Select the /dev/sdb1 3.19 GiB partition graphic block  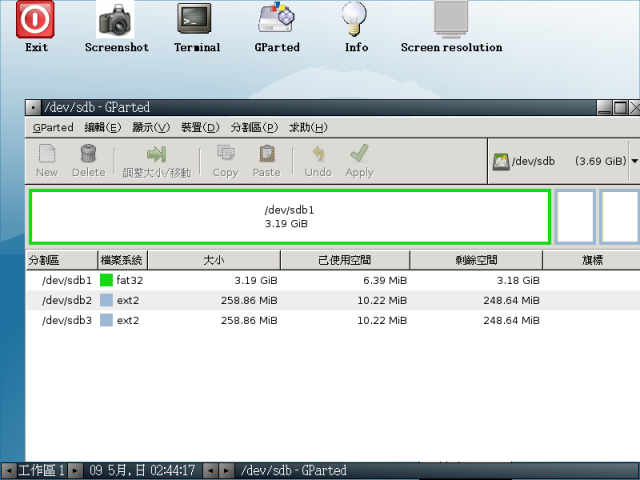pyautogui.click(x=290, y=216)
